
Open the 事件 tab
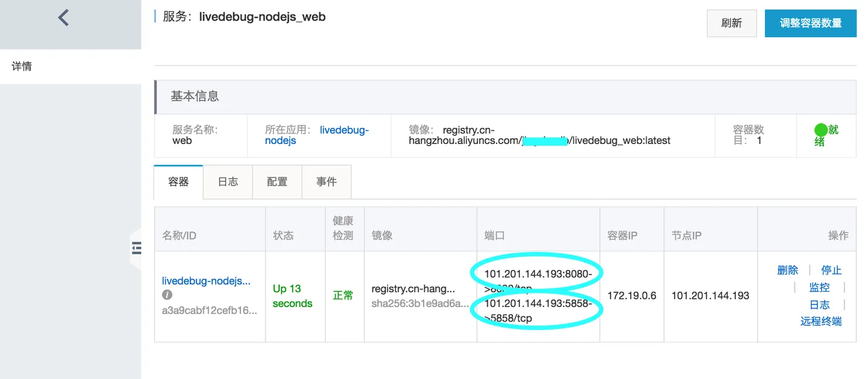coord(326,182)
